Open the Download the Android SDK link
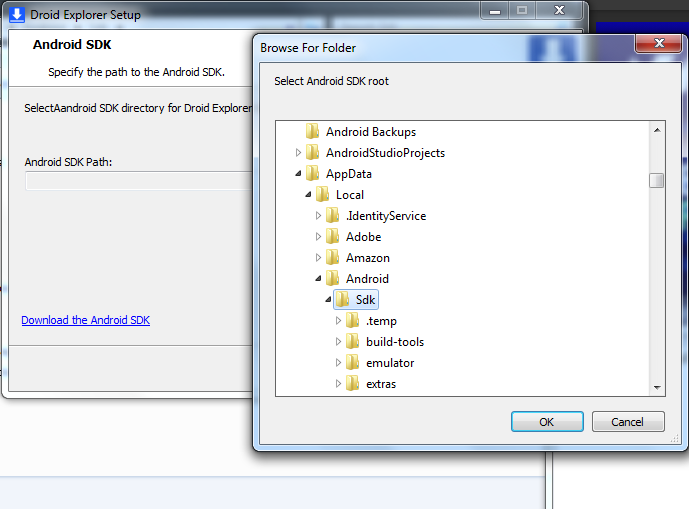The width and height of the screenshot is (689, 509). [86, 320]
